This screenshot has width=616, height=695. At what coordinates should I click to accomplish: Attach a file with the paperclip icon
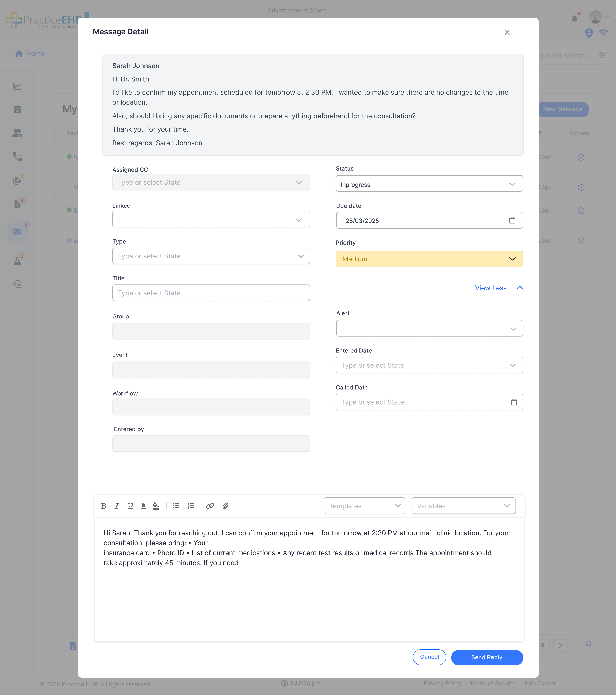click(x=225, y=506)
